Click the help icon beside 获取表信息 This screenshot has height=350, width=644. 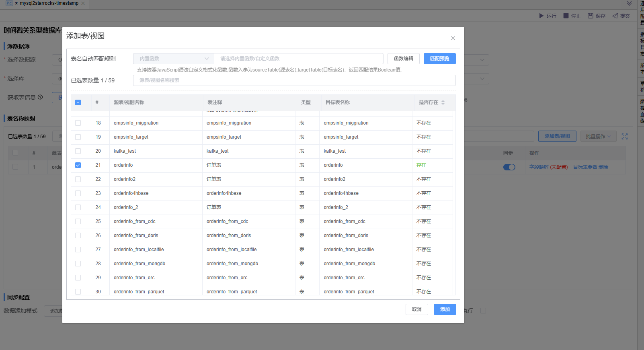click(x=40, y=97)
